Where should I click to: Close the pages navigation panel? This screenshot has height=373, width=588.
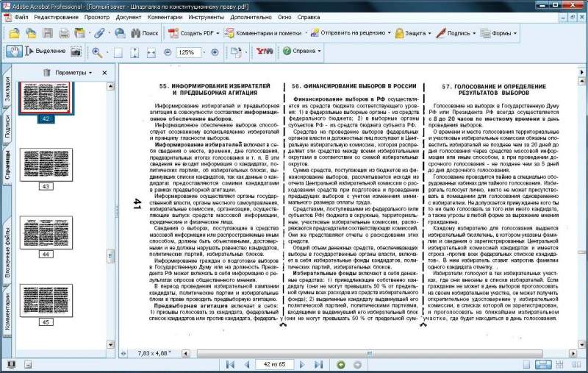click(x=104, y=73)
